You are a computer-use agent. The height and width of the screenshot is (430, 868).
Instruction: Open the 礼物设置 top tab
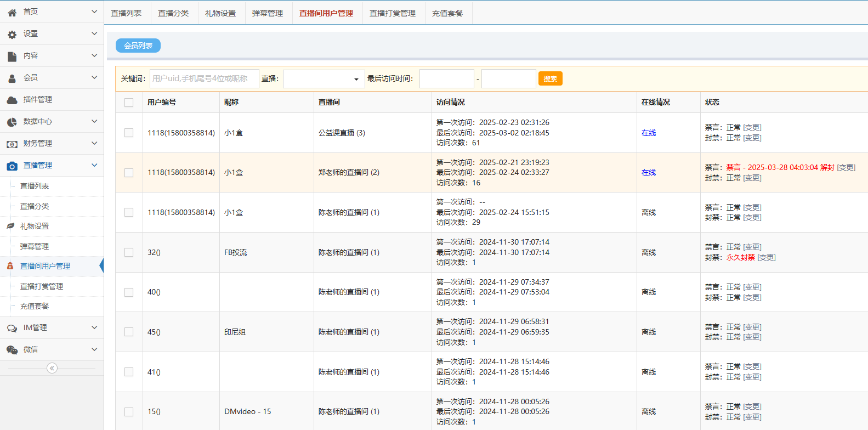(220, 13)
